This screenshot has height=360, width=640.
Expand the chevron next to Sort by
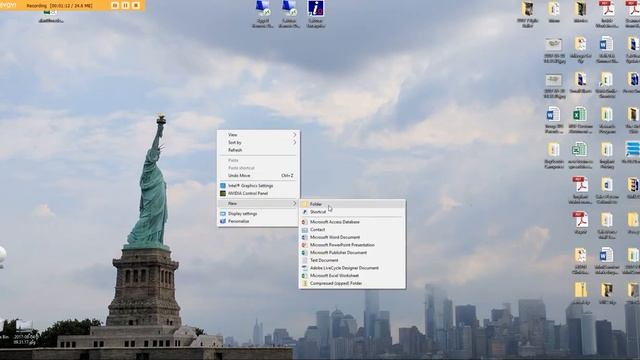pos(294,142)
